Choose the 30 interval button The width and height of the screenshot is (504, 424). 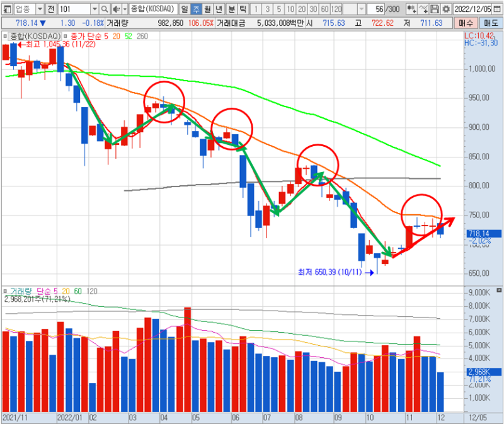coord(313,9)
